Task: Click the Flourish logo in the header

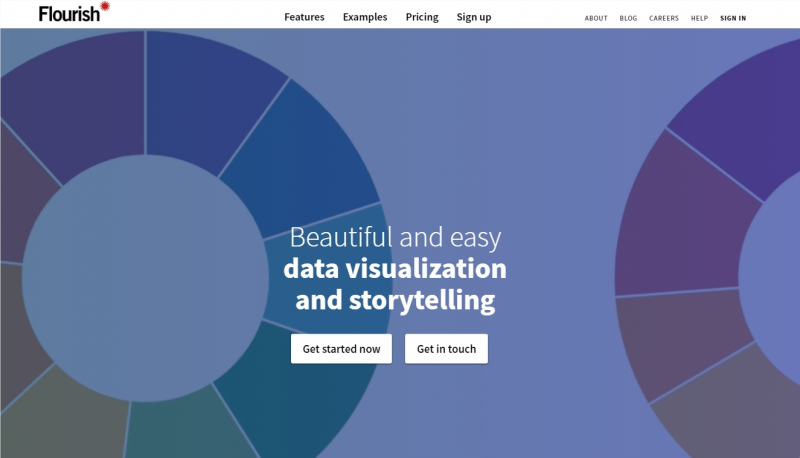Action: (68, 14)
